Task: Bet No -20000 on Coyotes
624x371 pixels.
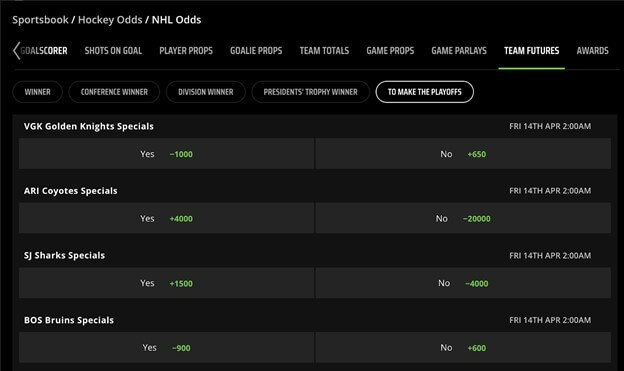Action: [463, 218]
